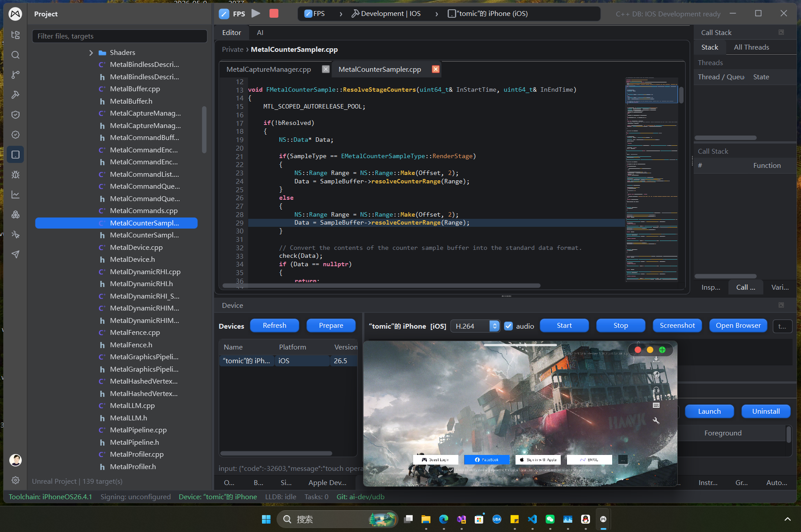801x532 pixels.
Task: Open the shield check sidebar icon
Action: pyautogui.click(x=16, y=115)
